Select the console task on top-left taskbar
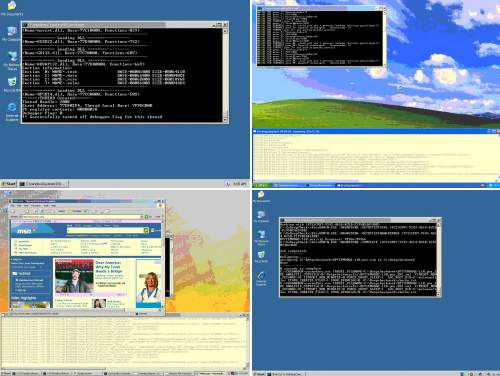Image resolution: width=500 pixels, height=376 pixels. [x=44, y=184]
